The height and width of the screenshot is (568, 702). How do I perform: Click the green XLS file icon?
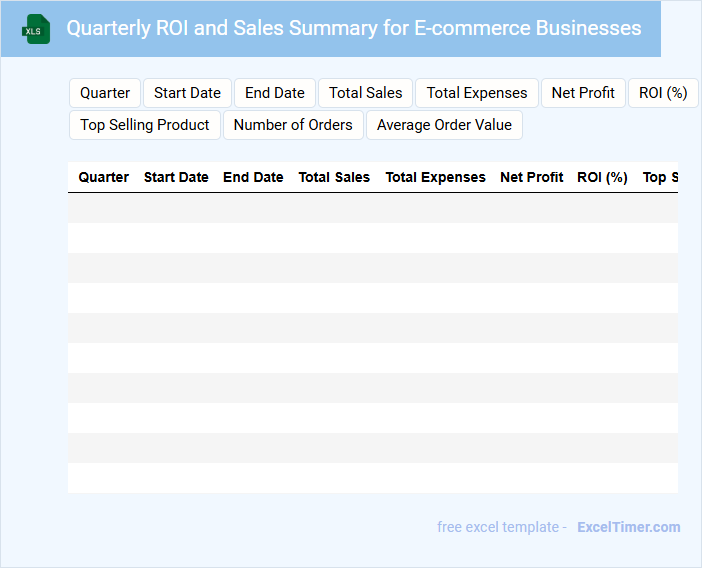click(x=36, y=30)
